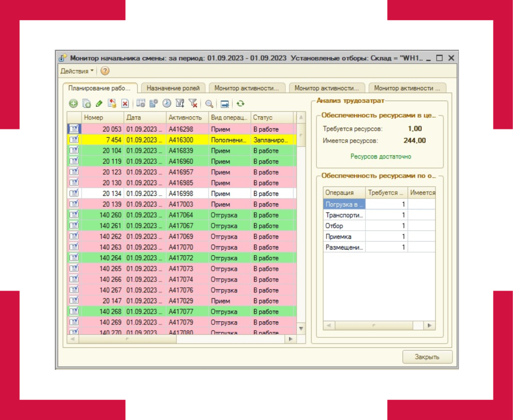Open date interval settings clock icon
513x420 pixels.
click(x=166, y=104)
